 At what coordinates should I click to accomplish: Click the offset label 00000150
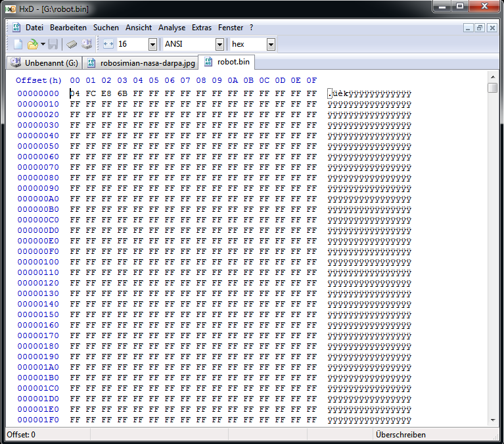tap(38, 314)
